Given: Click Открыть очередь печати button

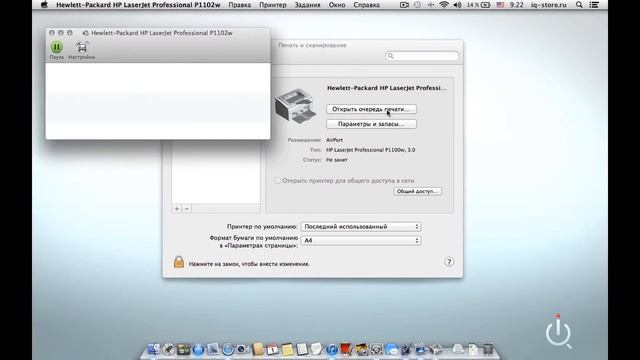Looking at the screenshot, I should [371, 109].
